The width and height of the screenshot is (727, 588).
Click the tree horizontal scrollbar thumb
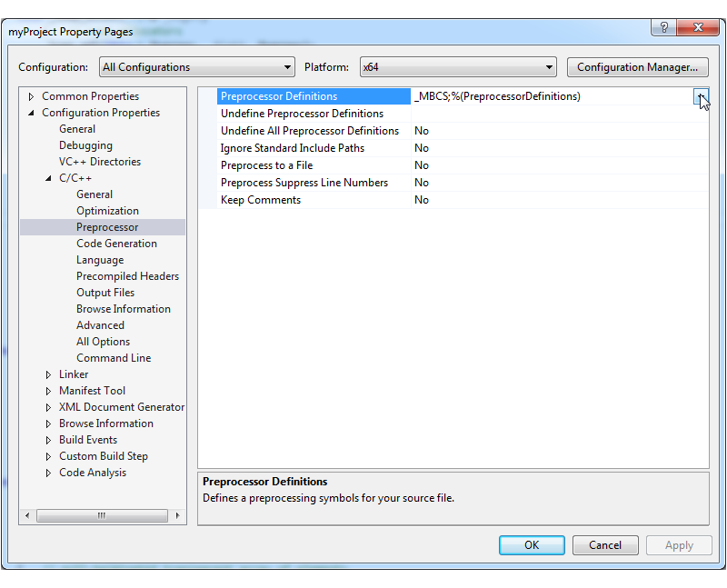pos(102,515)
